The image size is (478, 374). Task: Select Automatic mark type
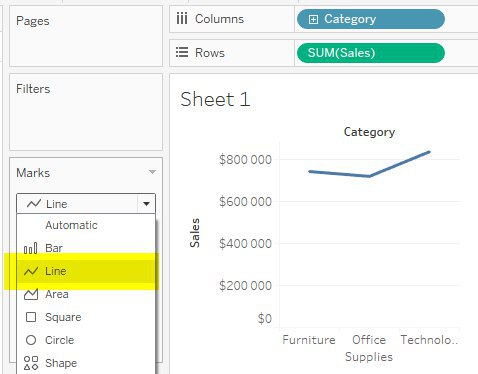pos(86,225)
